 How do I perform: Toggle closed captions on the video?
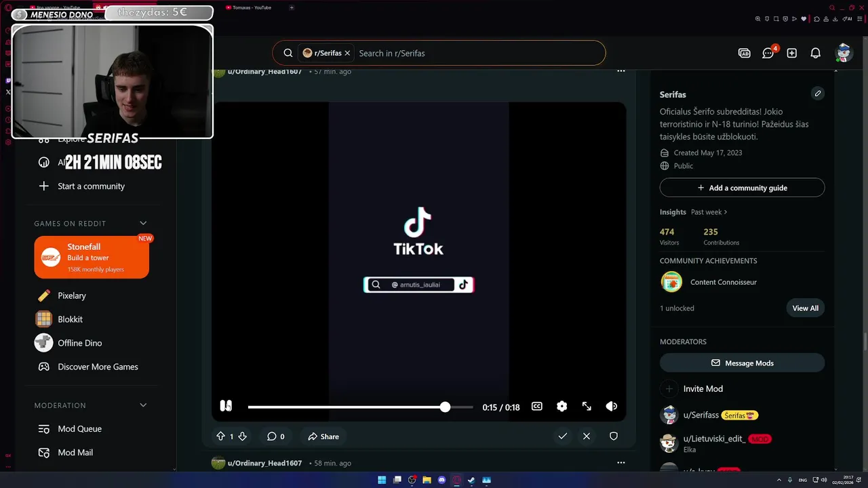coord(537,406)
